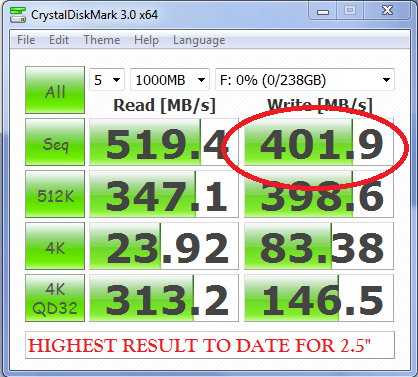Open the drive dropdown showing F: 0% (0/238GB)
The image size is (418, 377).
[x=305, y=80]
